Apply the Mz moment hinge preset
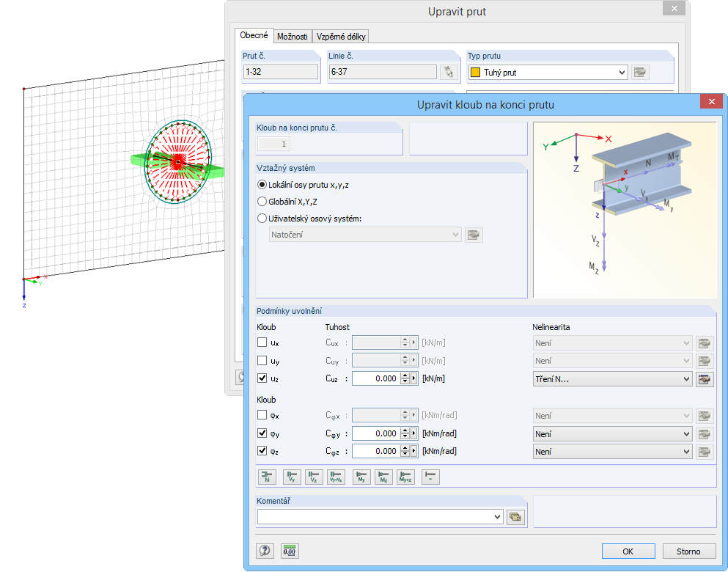Viewport: 728px width, 572px height. tap(383, 477)
